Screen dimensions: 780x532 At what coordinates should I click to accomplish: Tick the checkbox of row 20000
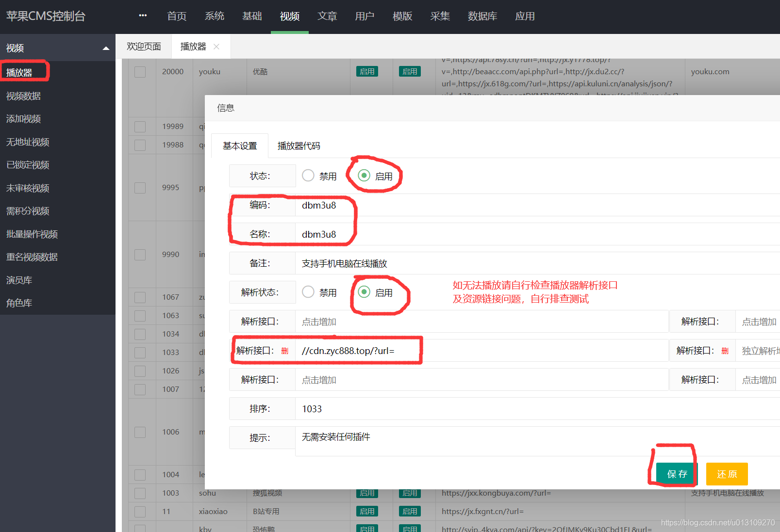point(140,72)
